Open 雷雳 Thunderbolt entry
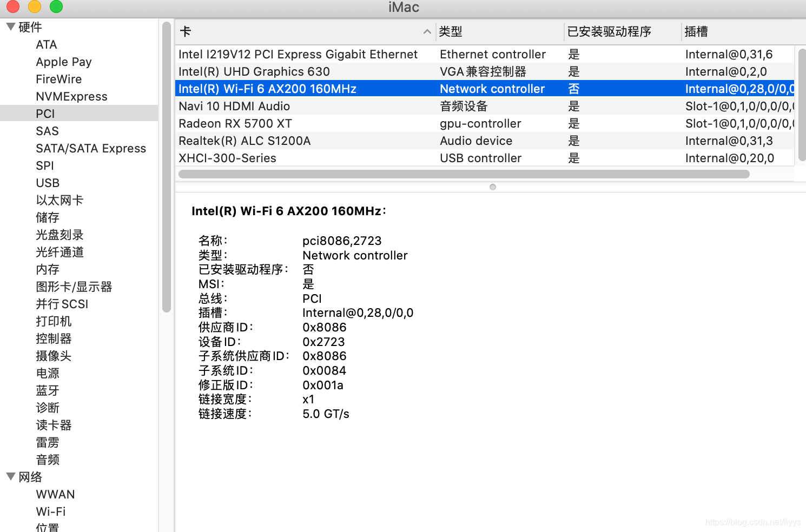 48,442
